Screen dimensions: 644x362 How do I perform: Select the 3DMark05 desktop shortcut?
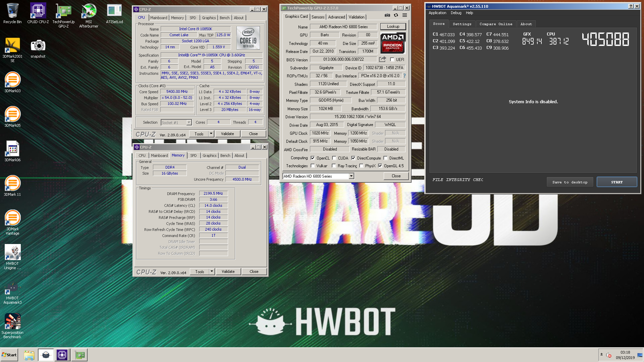point(12,117)
